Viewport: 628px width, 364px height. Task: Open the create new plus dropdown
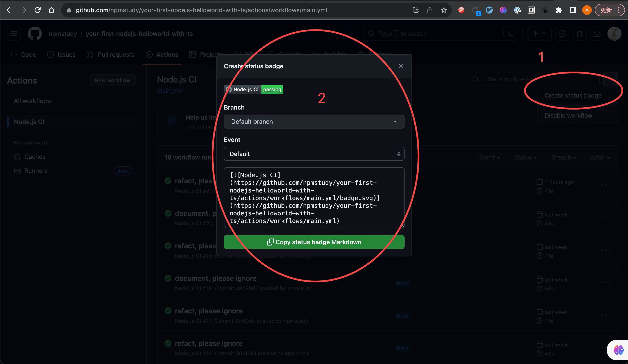540,34
